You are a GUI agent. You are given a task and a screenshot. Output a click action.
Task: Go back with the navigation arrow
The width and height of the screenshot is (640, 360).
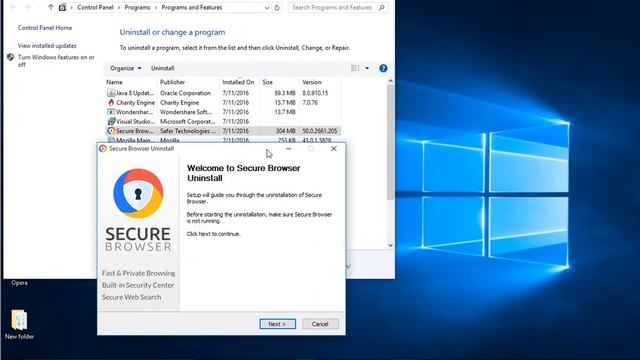point(13,7)
